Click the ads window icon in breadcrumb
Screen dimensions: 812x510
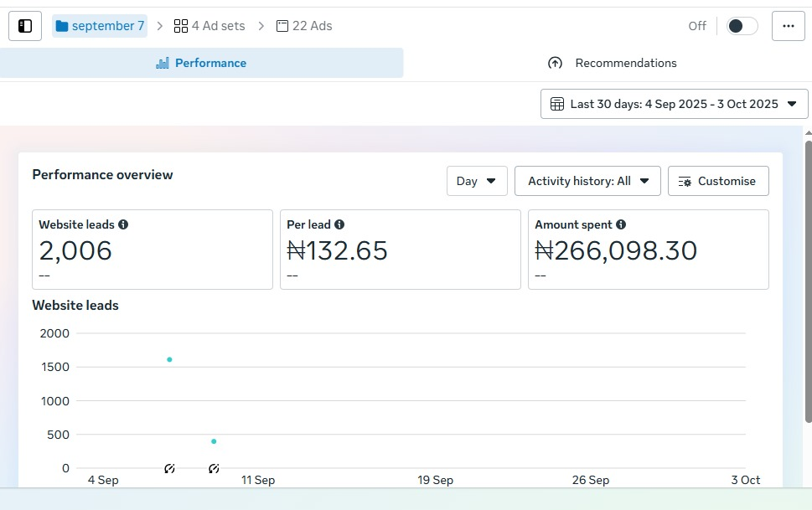click(x=282, y=26)
